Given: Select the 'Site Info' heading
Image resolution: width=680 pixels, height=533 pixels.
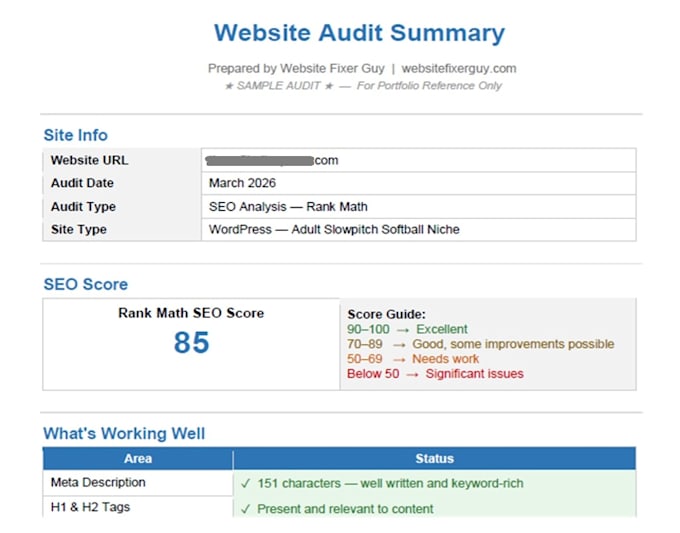Looking at the screenshot, I should click(75, 135).
